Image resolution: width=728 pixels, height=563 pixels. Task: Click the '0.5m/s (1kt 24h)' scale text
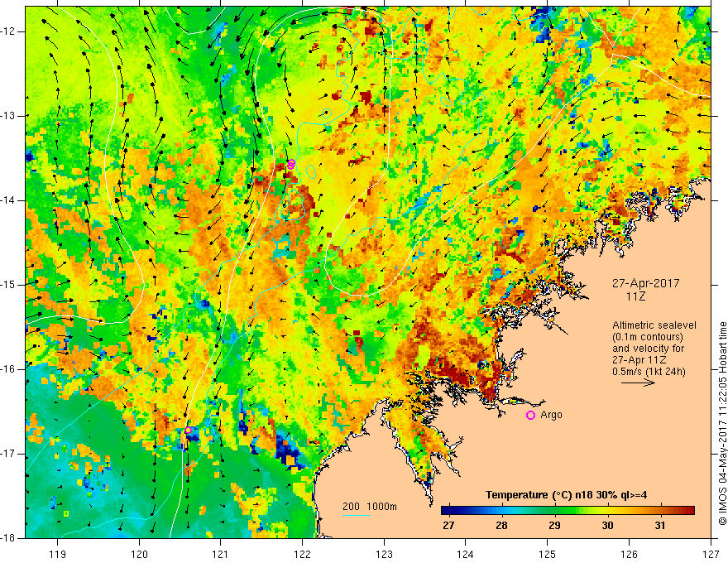click(x=649, y=372)
